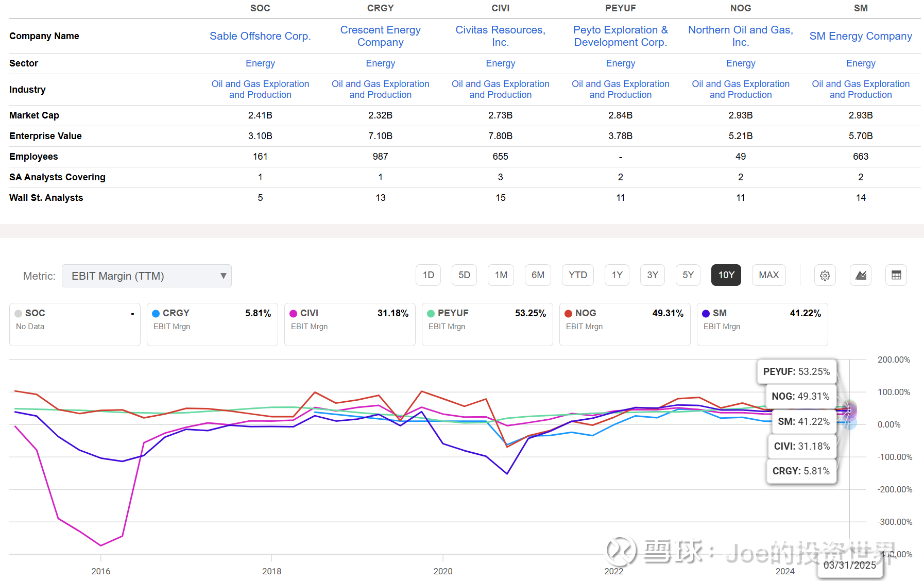Click the PEYUF column header
Viewport: 924px width, 581px height.
pos(621,8)
